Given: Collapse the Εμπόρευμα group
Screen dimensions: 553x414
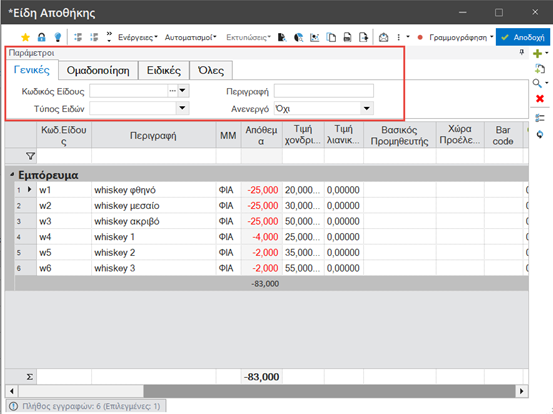Looking at the screenshot, I should click(x=12, y=175).
